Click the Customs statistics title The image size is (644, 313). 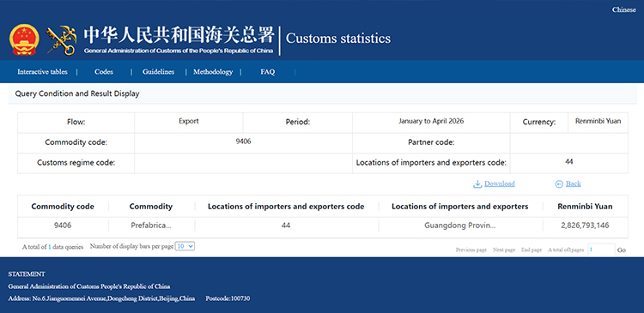(x=338, y=39)
